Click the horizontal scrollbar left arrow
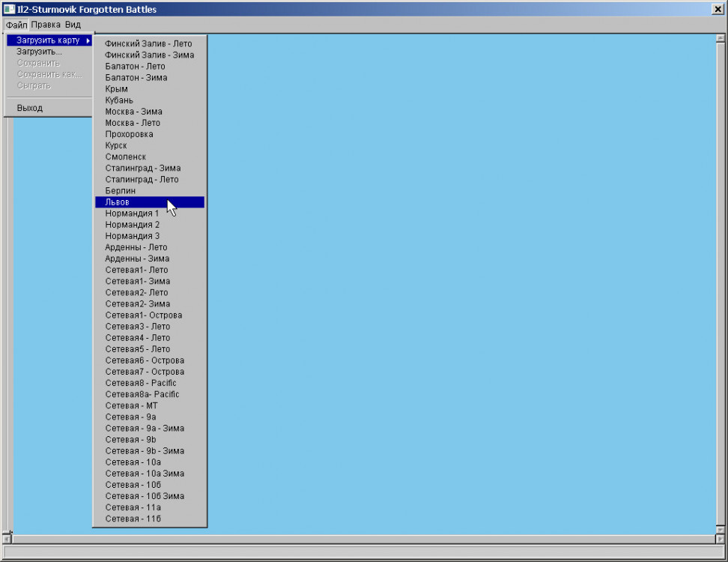728x562 pixels. coord(7,539)
